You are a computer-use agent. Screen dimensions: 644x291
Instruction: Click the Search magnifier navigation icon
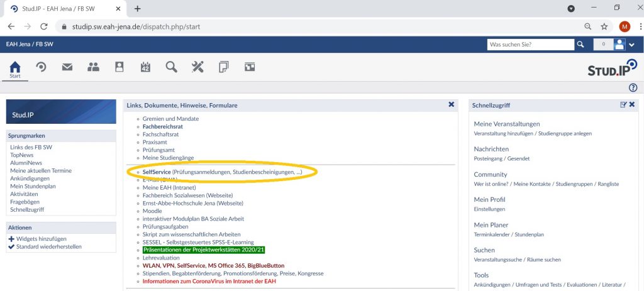(x=171, y=67)
